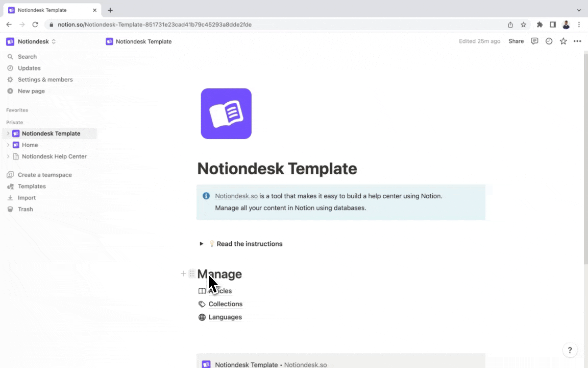Click the book icon beside Articles
588x368 pixels.
point(202,291)
